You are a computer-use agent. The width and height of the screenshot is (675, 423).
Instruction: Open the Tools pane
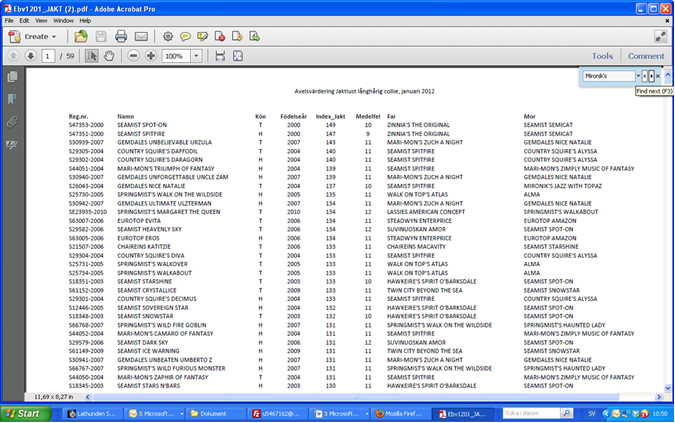[602, 56]
